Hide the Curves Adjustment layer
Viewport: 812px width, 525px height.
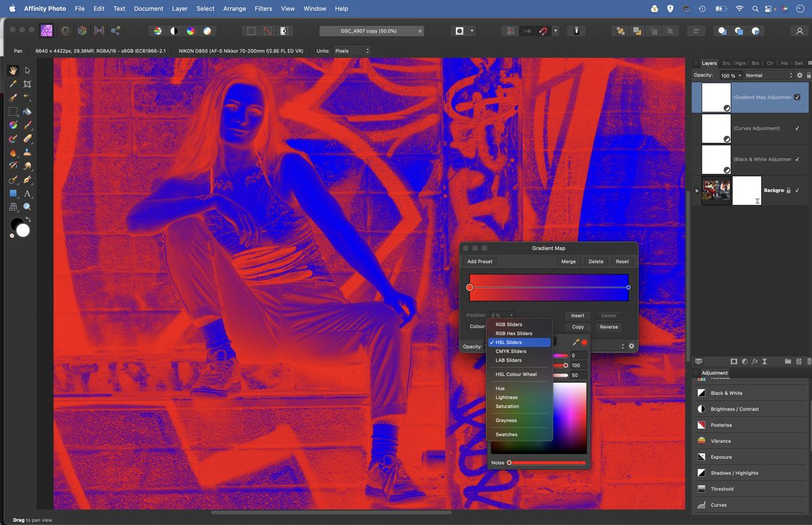click(x=797, y=128)
